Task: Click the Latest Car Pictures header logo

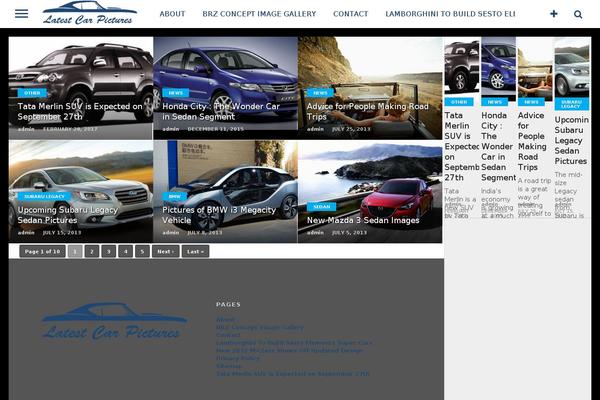Action: [x=89, y=13]
